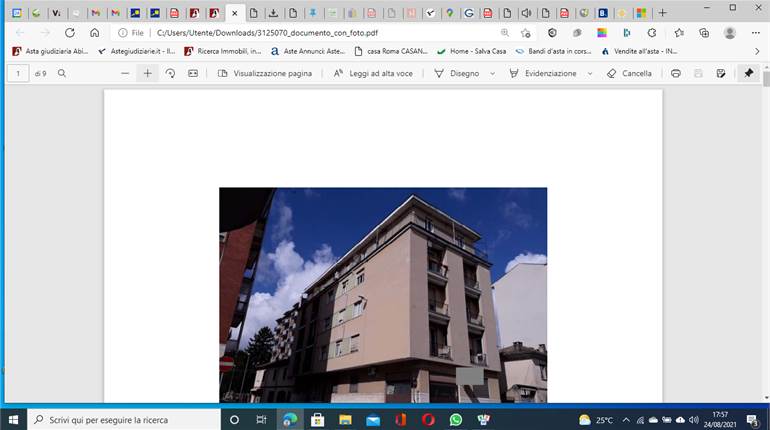The width and height of the screenshot is (770, 430).
Task: Go to the browser home page
Action: point(94,33)
